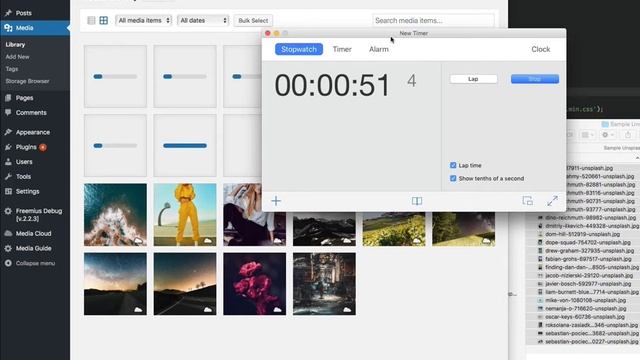Open the All dates dropdown
The image size is (640, 360).
(x=203, y=20)
